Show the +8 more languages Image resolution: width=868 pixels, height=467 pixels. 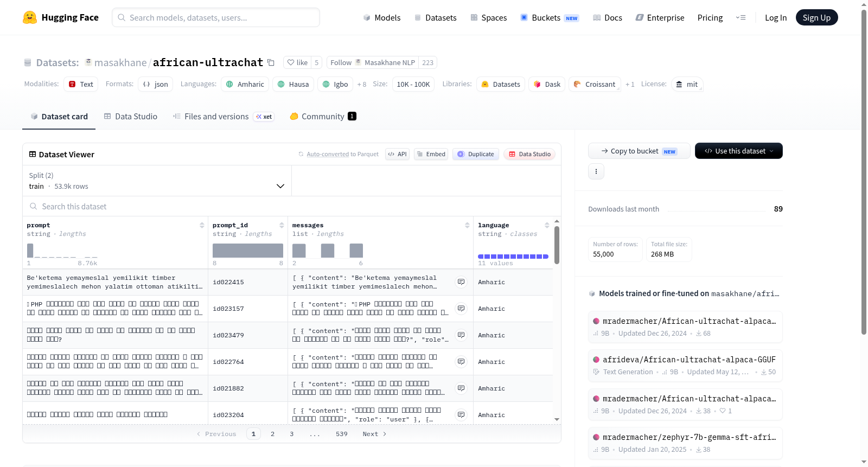pos(362,84)
